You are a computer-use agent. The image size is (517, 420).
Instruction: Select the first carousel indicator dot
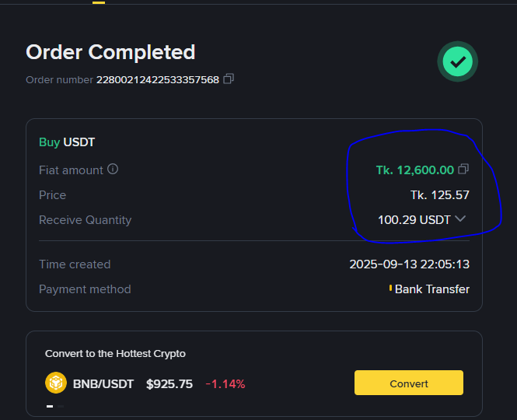coord(50,406)
